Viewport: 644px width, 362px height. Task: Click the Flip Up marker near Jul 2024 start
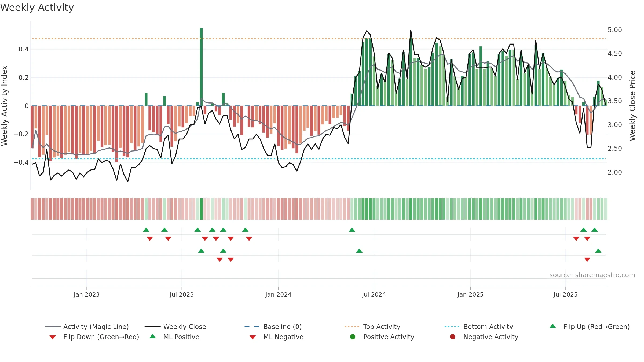[352, 230]
